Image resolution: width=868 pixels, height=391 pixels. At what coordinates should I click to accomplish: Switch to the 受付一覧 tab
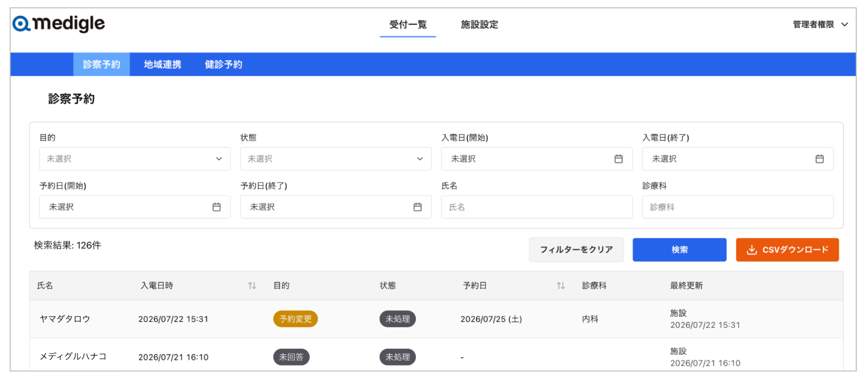point(408,24)
